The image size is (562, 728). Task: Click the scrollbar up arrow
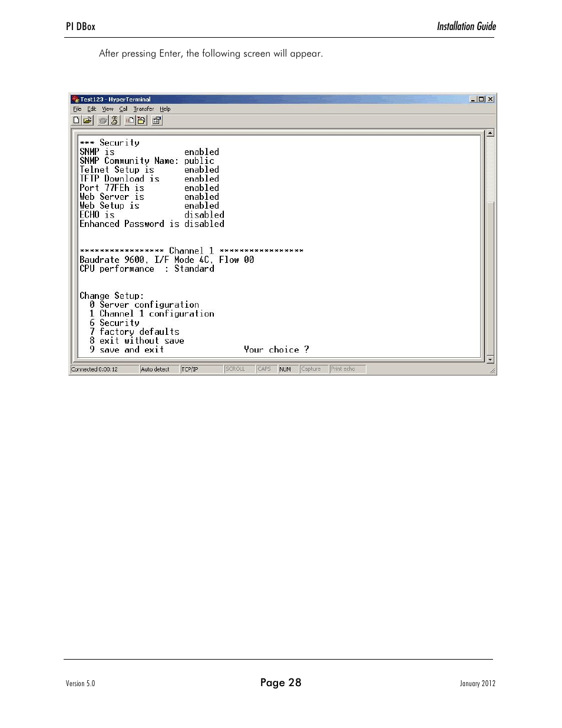click(x=490, y=133)
